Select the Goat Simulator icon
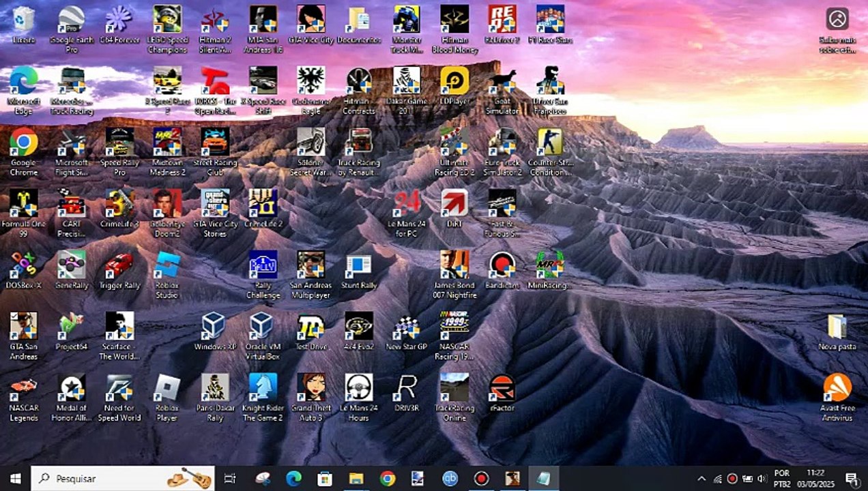The width and height of the screenshot is (868, 491). (x=502, y=91)
